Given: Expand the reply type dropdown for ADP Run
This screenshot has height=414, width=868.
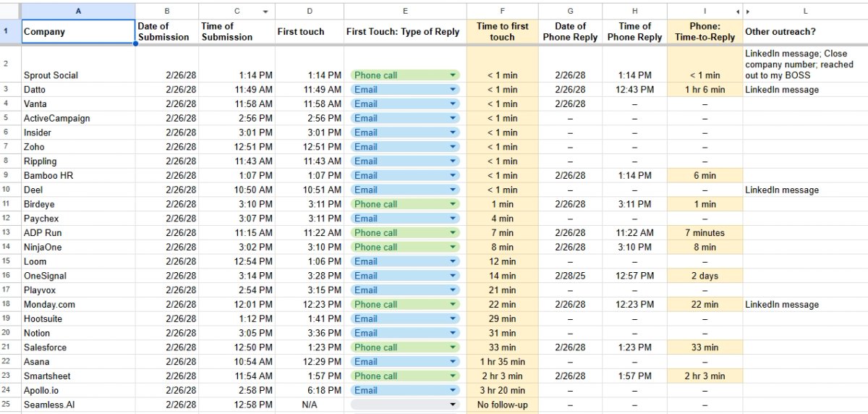Looking at the screenshot, I should pos(453,233).
